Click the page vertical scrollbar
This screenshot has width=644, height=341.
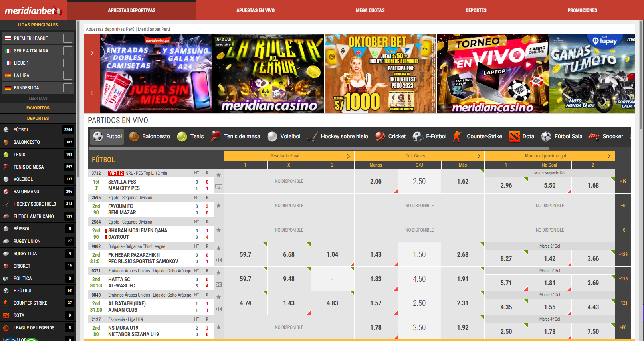click(x=641, y=76)
